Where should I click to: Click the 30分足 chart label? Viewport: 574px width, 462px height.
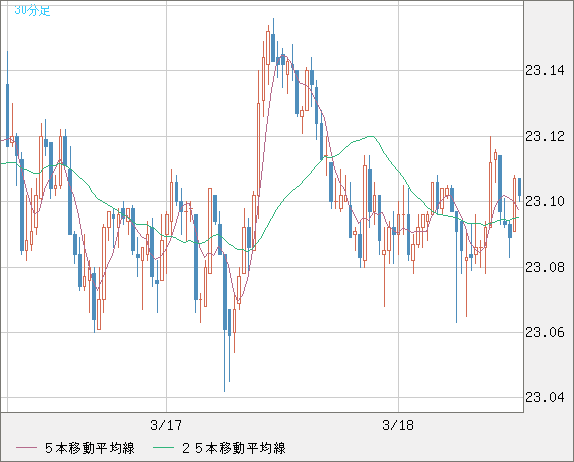32,10
